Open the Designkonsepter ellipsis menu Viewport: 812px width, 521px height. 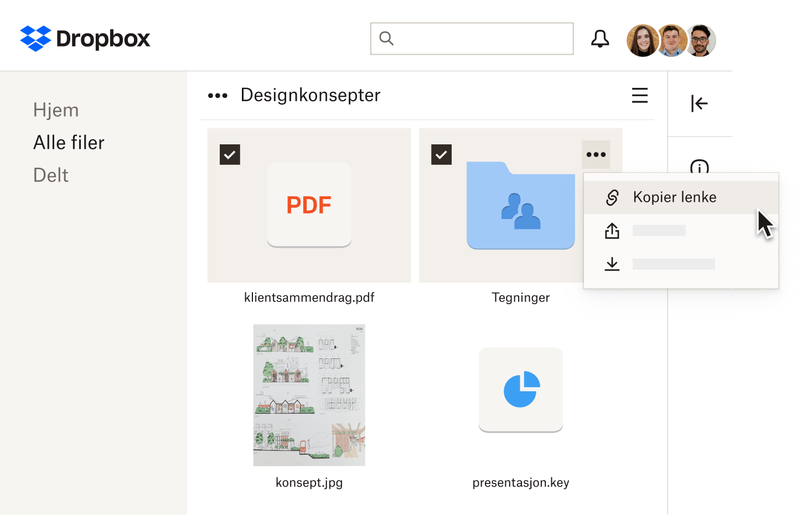[x=218, y=95]
